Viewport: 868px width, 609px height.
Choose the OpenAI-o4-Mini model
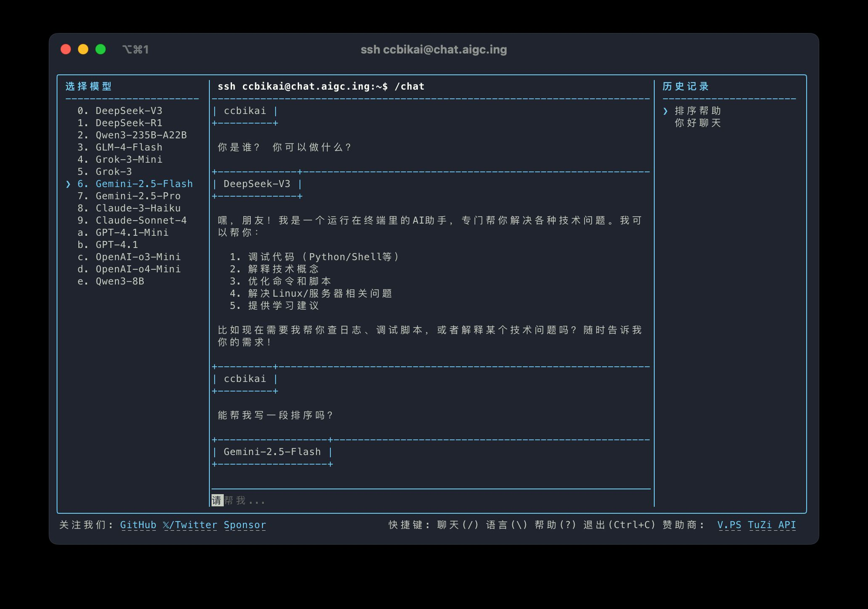[x=129, y=269]
